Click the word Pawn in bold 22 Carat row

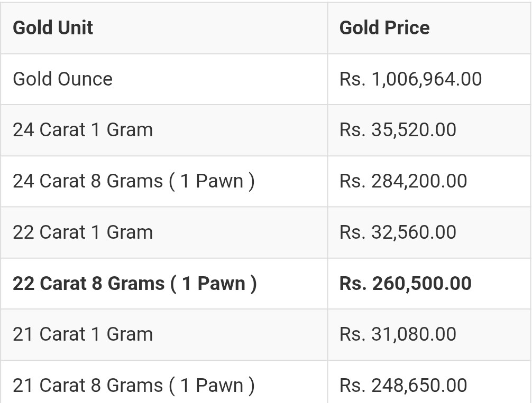click(221, 283)
